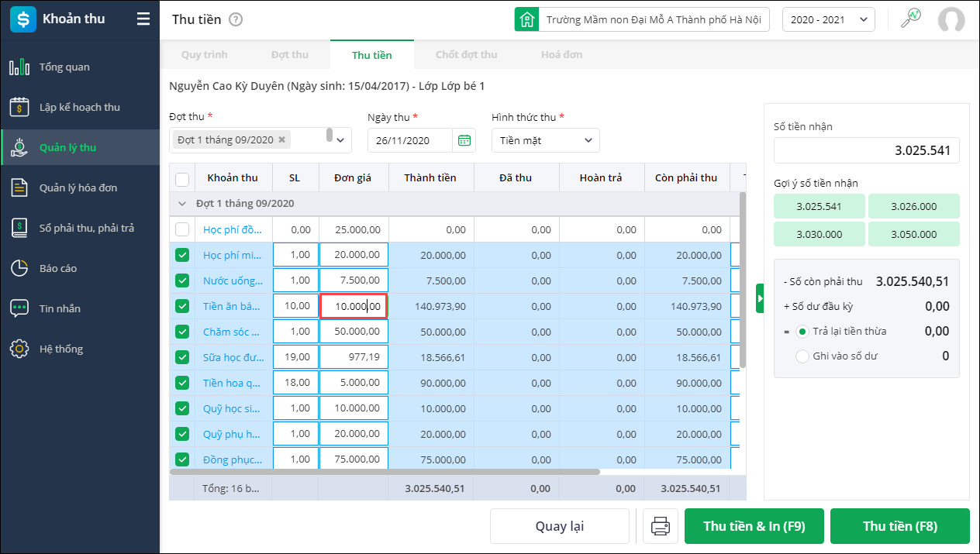Uncheck the Tiền hoa q... row checkbox
980x554 pixels.
(x=182, y=383)
